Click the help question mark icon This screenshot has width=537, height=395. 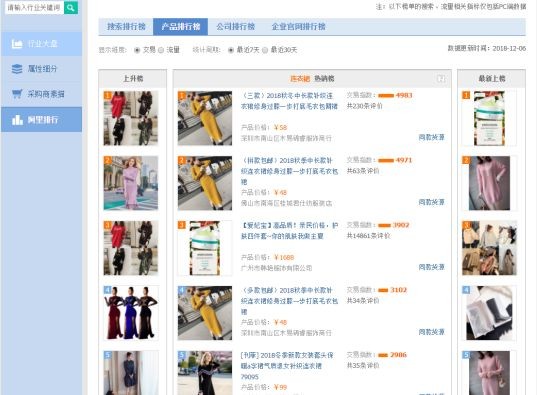click(x=441, y=79)
